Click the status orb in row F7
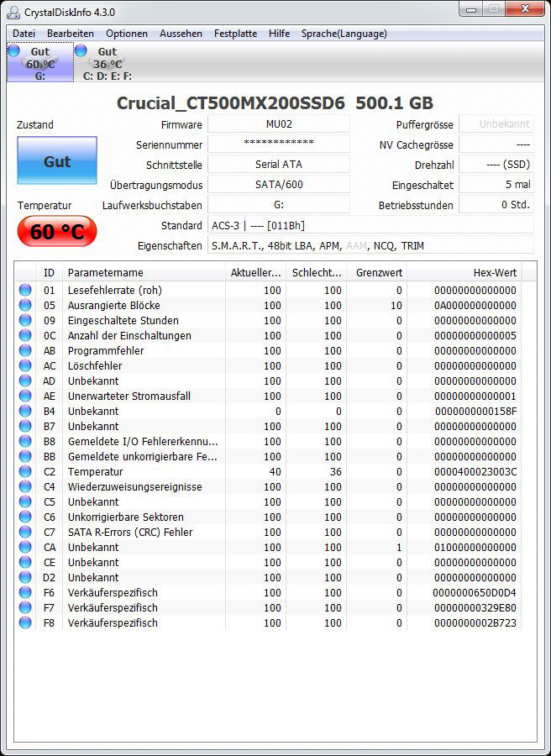551x756 pixels. pyautogui.click(x=25, y=607)
